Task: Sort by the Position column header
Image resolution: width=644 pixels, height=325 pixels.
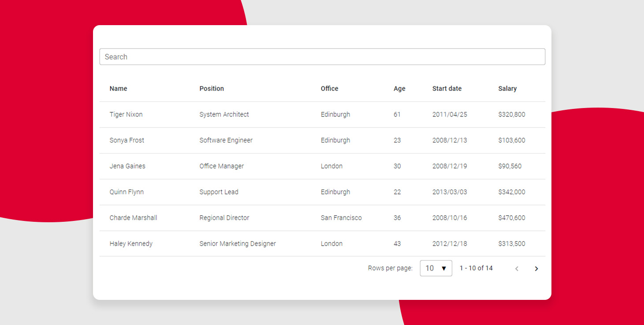Action: click(x=212, y=89)
